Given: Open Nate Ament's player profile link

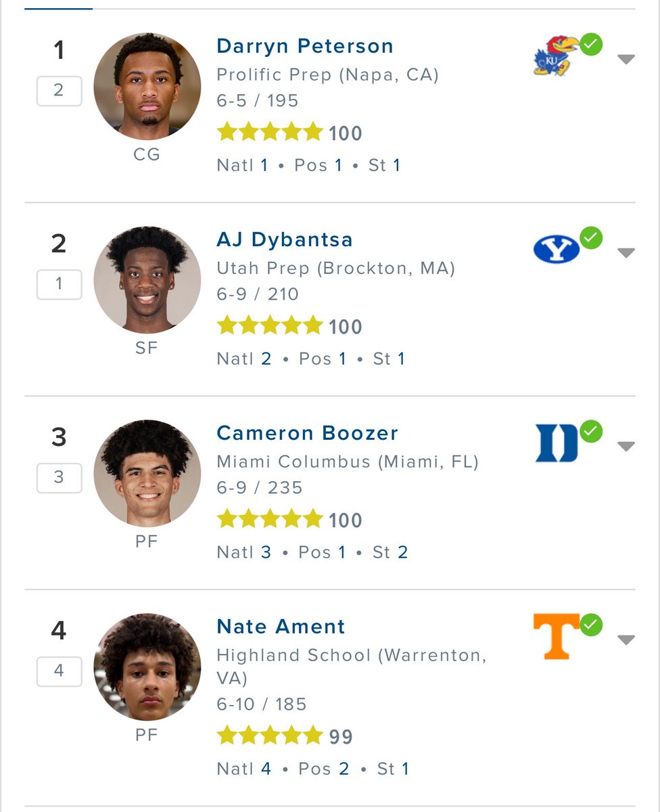Looking at the screenshot, I should (281, 627).
